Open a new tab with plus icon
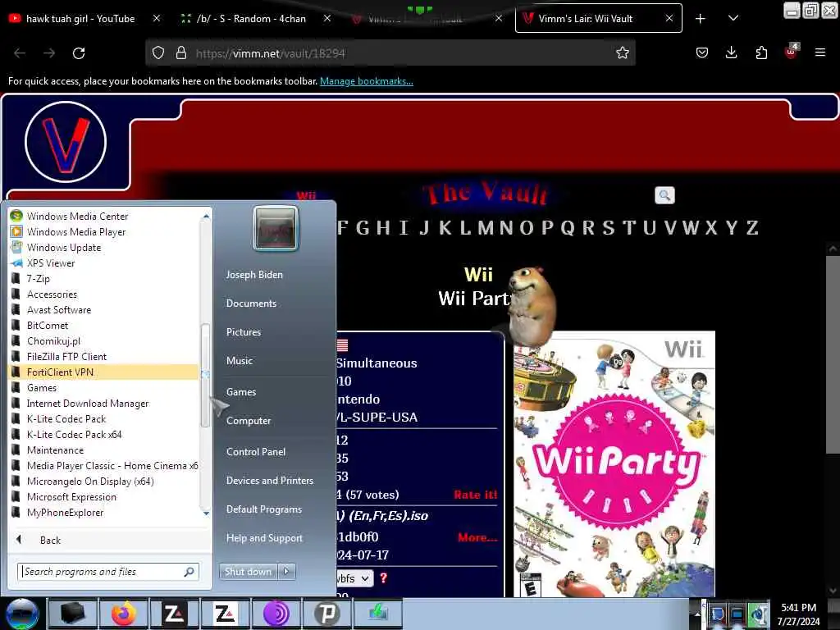 pos(700,19)
